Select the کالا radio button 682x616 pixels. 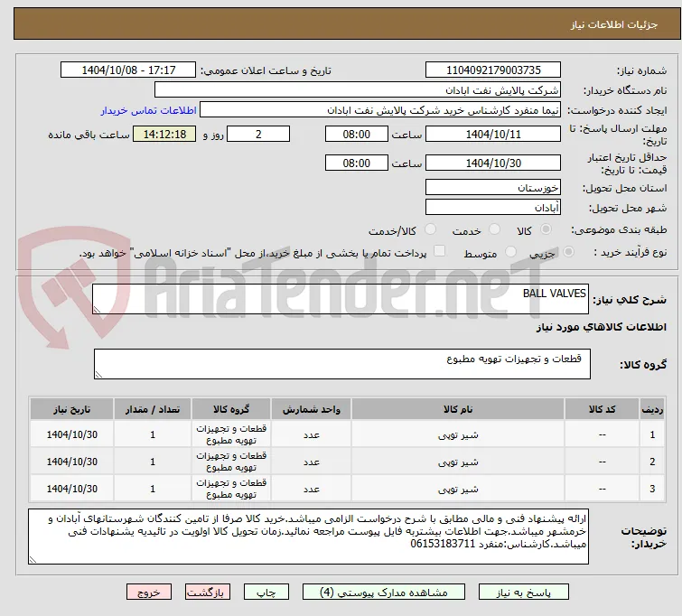(546, 229)
